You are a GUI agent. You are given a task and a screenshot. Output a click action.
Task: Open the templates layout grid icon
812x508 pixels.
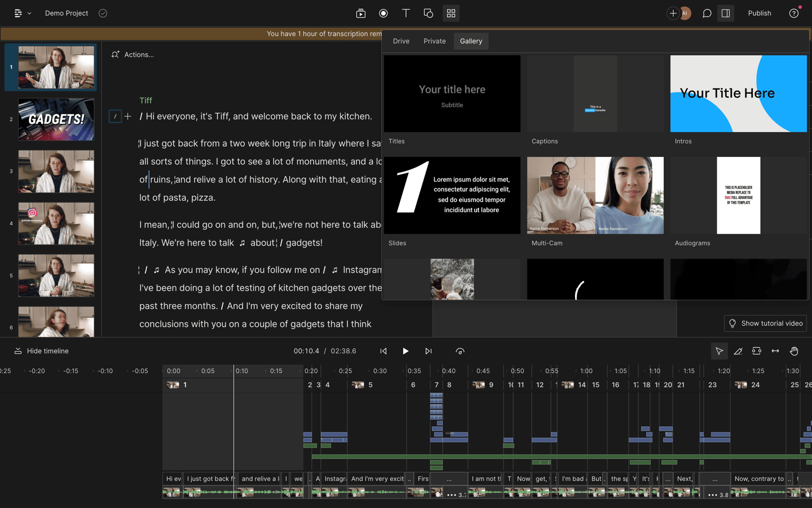[451, 13]
